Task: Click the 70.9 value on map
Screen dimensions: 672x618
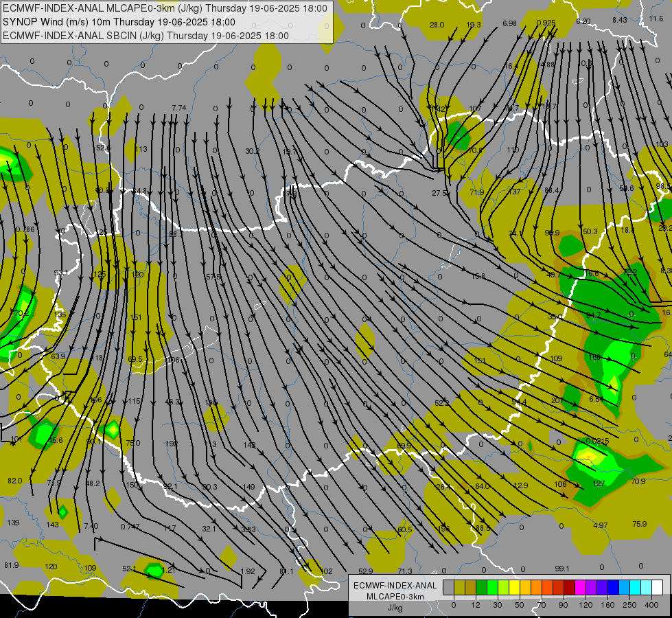Action: (638, 481)
